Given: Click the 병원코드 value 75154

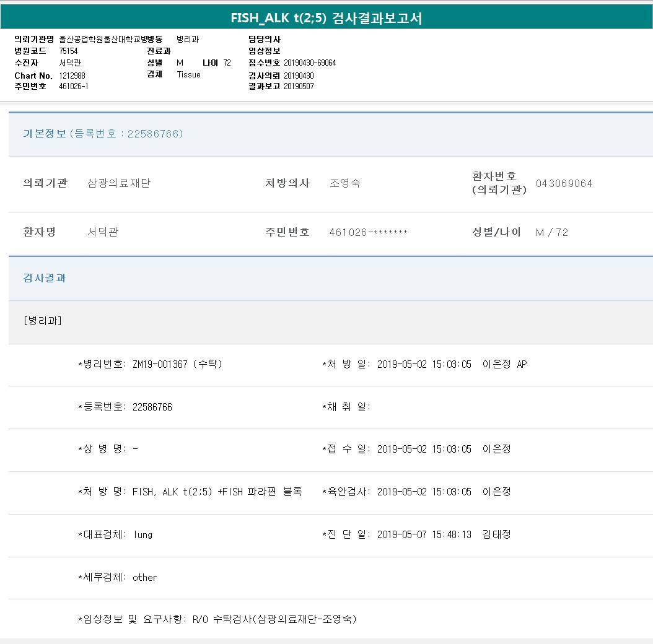Looking at the screenshot, I should pyautogui.click(x=69, y=51).
